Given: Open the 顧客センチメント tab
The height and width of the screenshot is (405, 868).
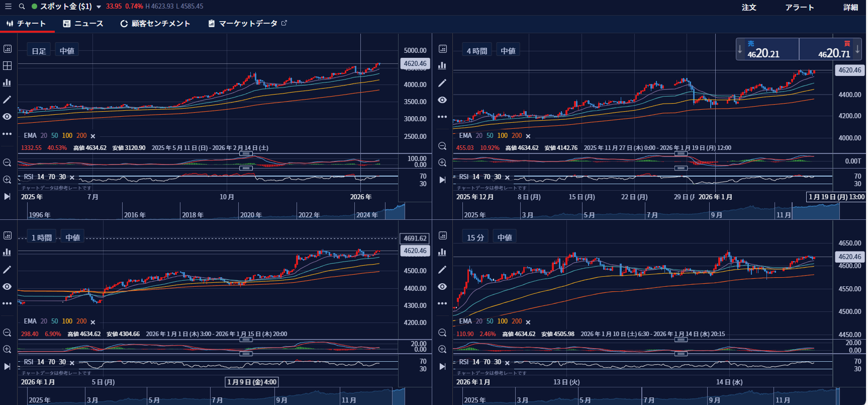Looking at the screenshot, I should pos(155,24).
